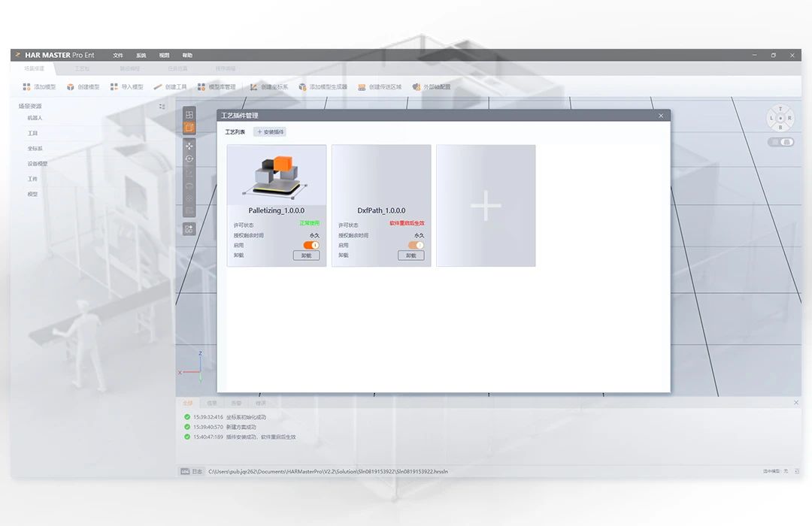Collapse the scene resources panel via its header icon

(162, 107)
